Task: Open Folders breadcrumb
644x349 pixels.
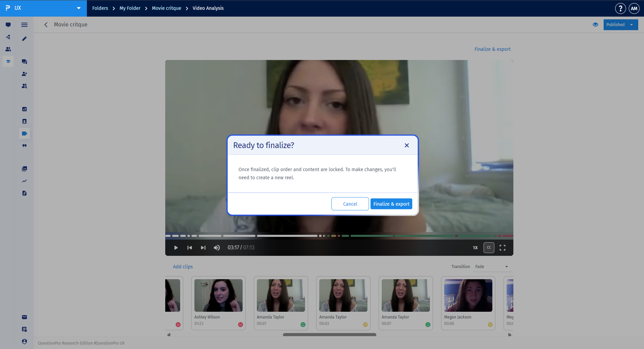Action: (x=100, y=8)
